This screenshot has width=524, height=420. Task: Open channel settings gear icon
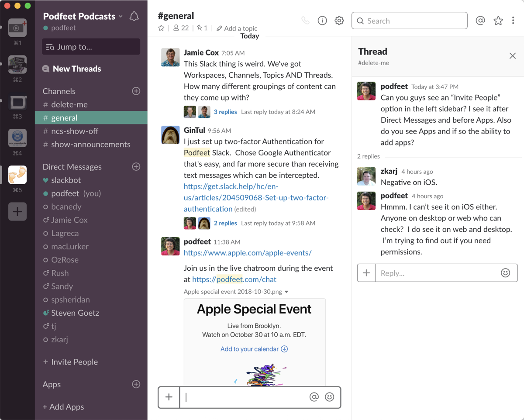(x=339, y=21)
